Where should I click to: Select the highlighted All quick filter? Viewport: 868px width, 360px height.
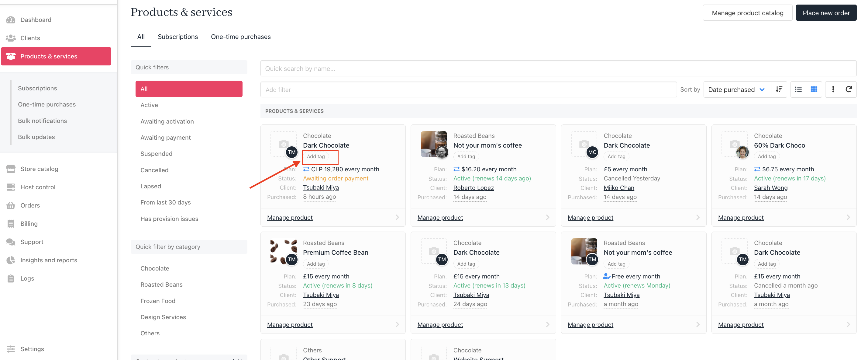coord(189,89)
